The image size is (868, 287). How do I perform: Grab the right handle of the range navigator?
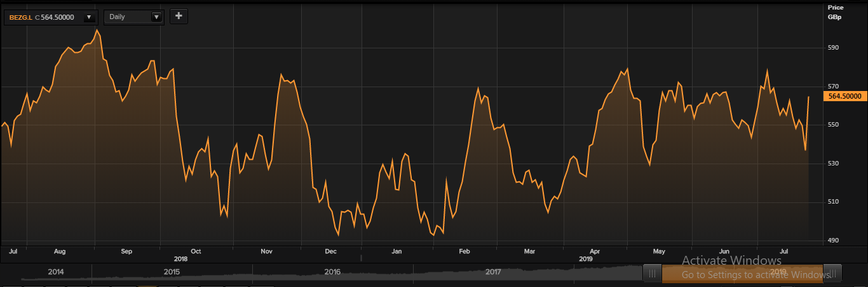(833, 274)
